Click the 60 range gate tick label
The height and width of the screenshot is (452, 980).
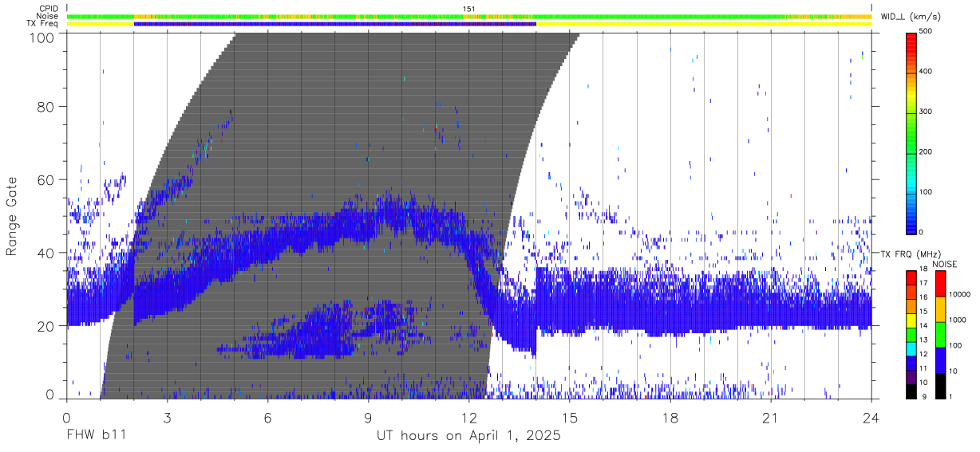coord(45,179)
